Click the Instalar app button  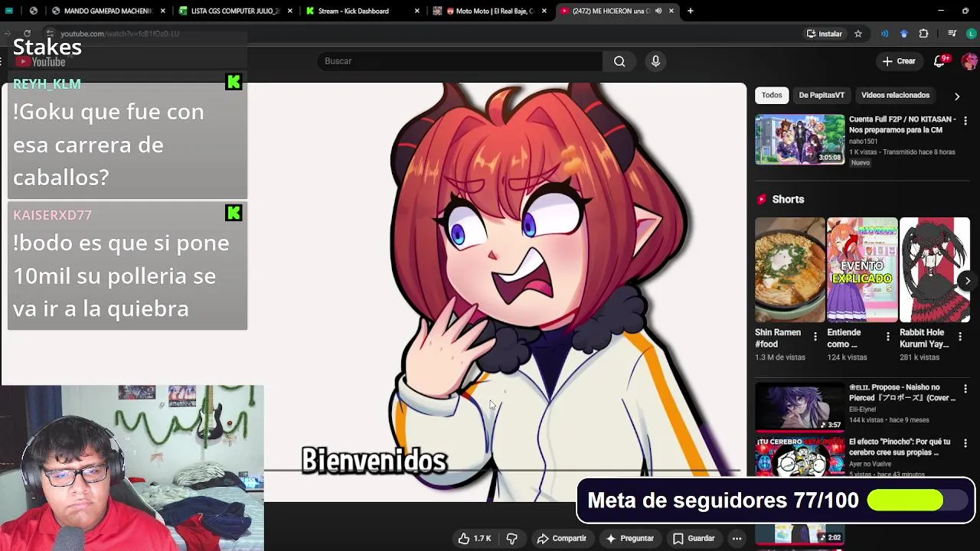point(824,34)
